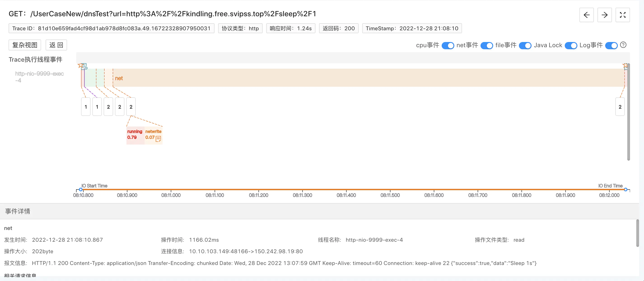The width and height of the screenshot is (644, 281).
Task: Collapse the expanded group above running/netwrite
Action: click(131, 107)
